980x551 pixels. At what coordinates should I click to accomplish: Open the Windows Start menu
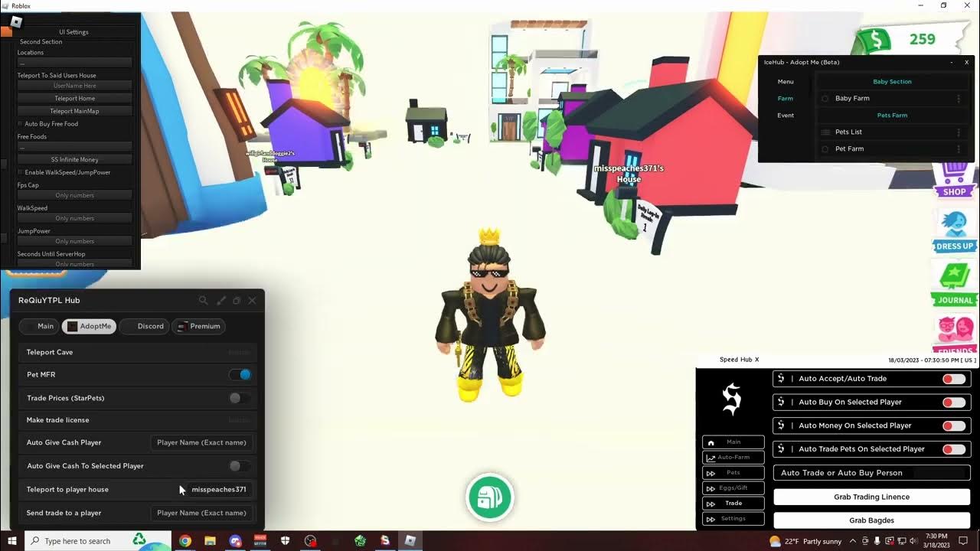12,541
